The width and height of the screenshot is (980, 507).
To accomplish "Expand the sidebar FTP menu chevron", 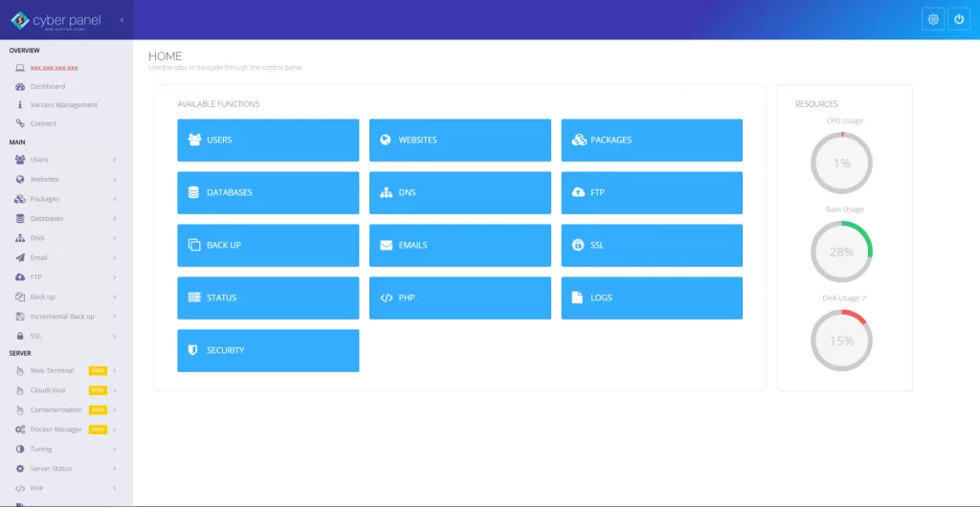I will coord(115,277).
